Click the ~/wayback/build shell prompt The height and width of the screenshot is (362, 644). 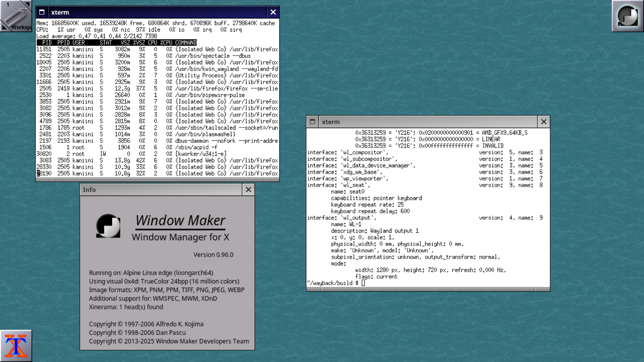pyautogui.click(x=333, y=283)
